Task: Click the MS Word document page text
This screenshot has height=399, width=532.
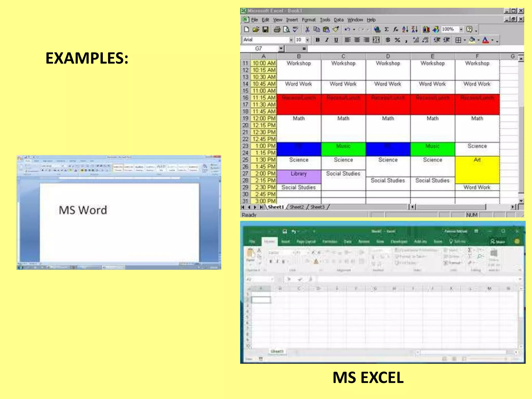Action: click(x=83, y=210)
